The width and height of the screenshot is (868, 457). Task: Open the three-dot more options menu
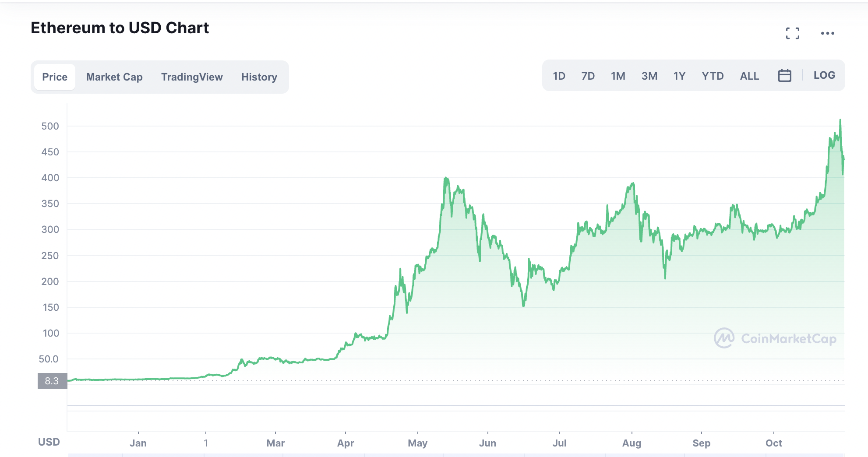click(x=827, y=33)
